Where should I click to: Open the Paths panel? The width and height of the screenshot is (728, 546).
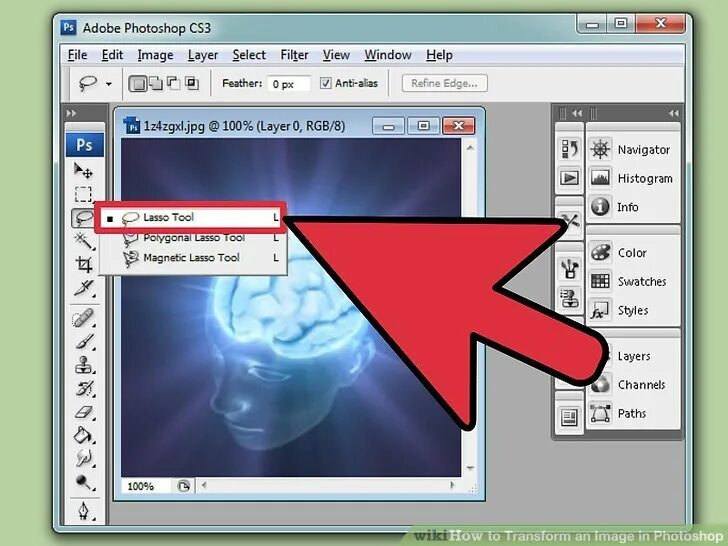[633, 413]
